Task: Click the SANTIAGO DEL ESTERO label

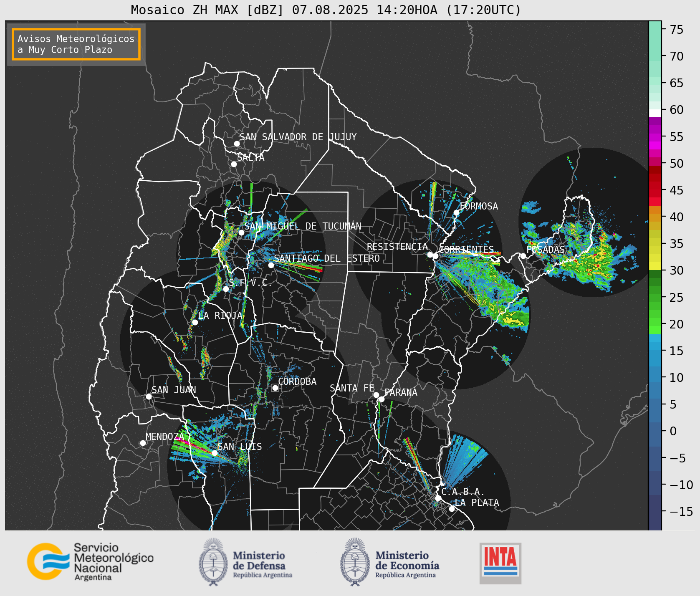Action: pyautogui.click(x=327, y=258)
